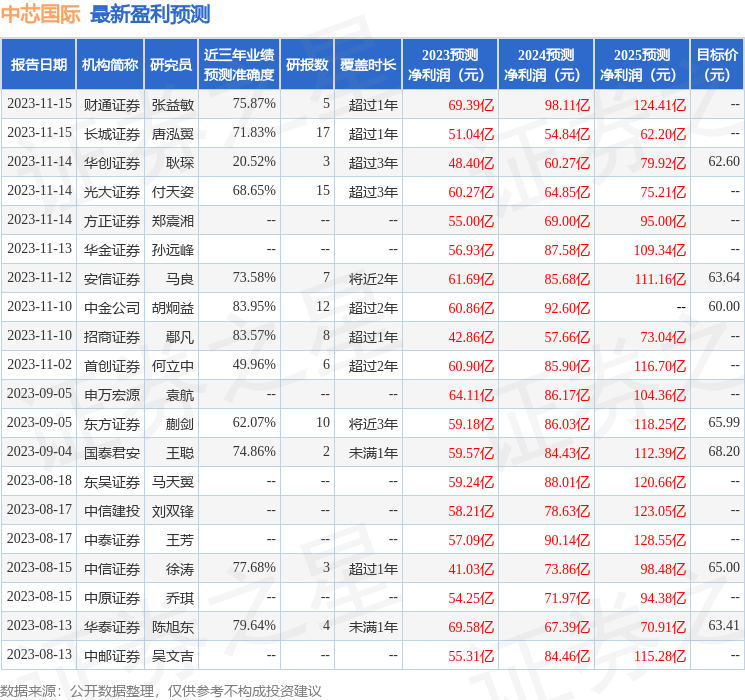745x700 pixels.
Task: Click 2024 forecast value 92.60亿
Action: click(x=567, y=308)
